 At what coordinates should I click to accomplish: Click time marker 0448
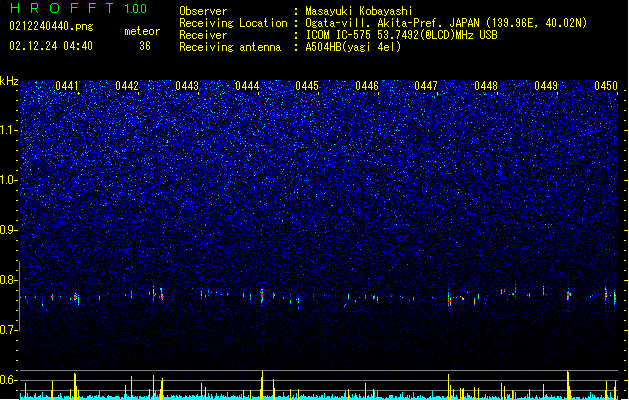pos(486,86)
